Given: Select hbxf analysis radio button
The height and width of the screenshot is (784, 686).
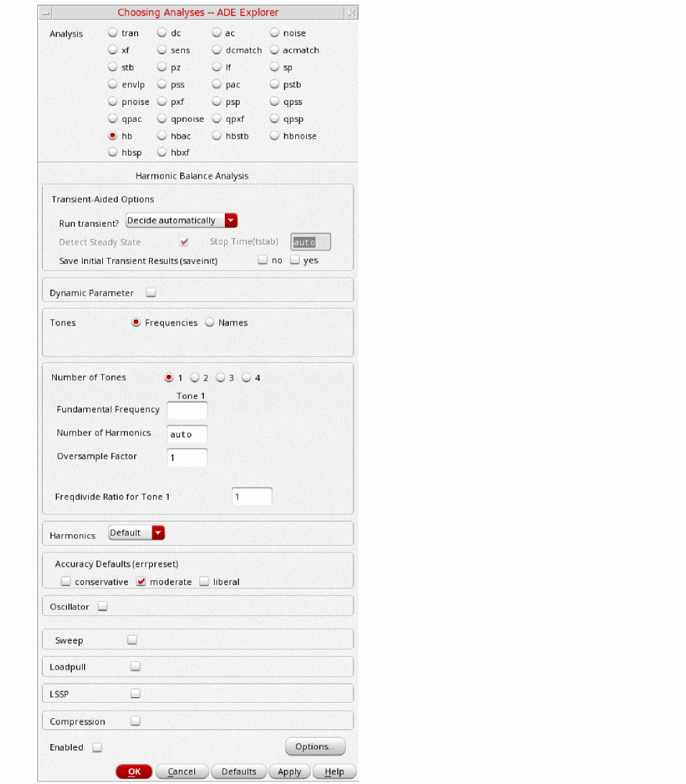Looking at the screenshot, I should pos(162,152).
